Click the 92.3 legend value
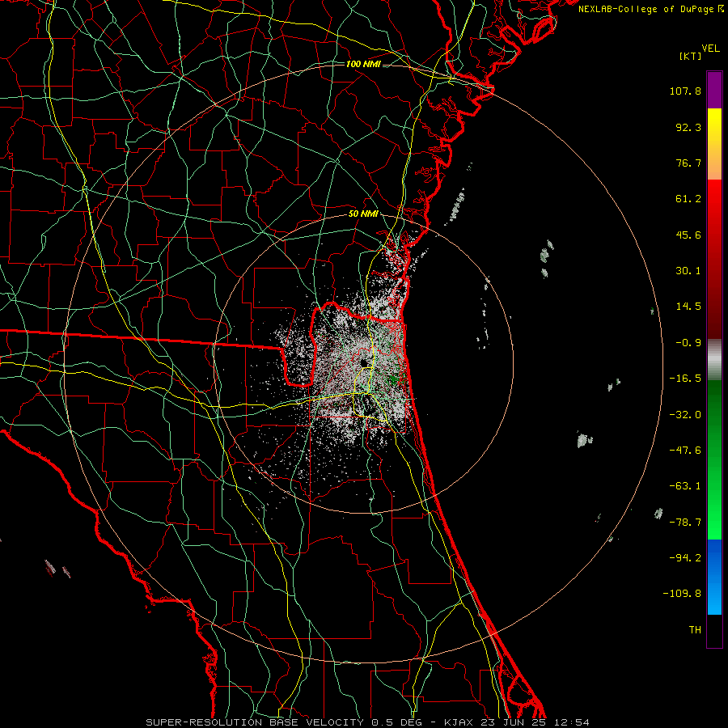Viewport: 728px width, 728px height. pos(688,127)
